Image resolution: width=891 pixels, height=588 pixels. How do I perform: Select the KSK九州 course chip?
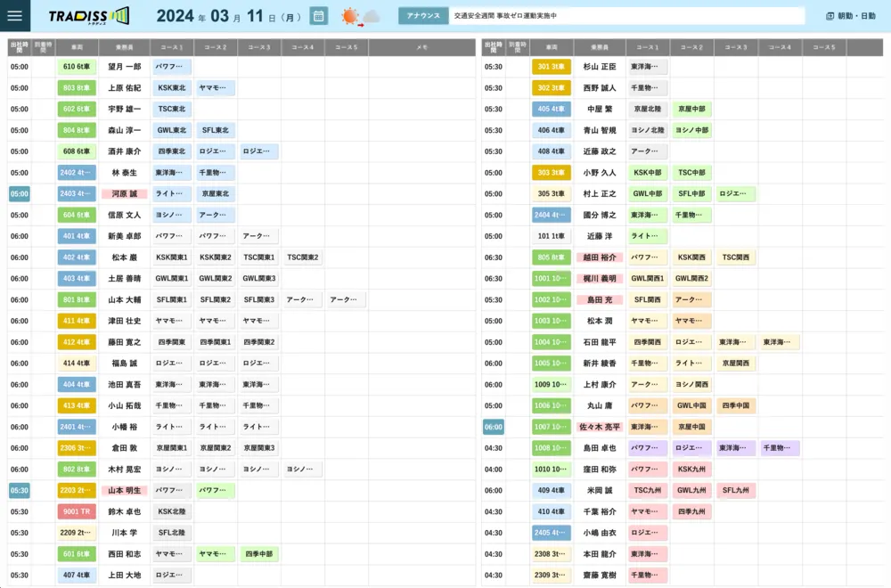click(x=692, y=470)
